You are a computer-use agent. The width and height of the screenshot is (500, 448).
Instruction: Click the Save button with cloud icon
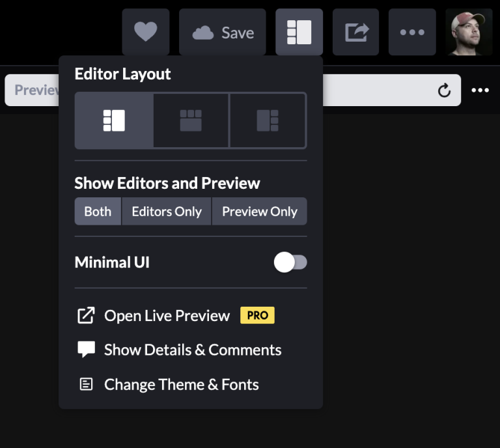(x=223, y=32)
